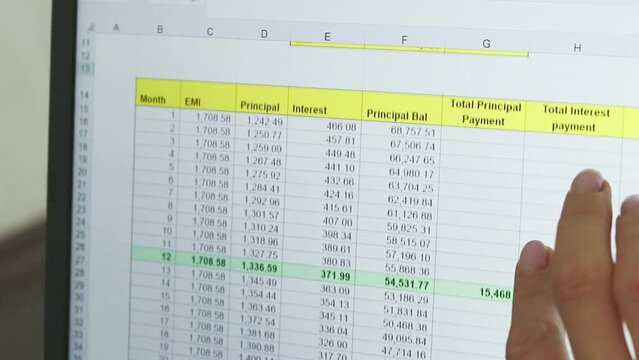Select column B header
Viewport: 639px width, 360px height.
tap(160, 29)
